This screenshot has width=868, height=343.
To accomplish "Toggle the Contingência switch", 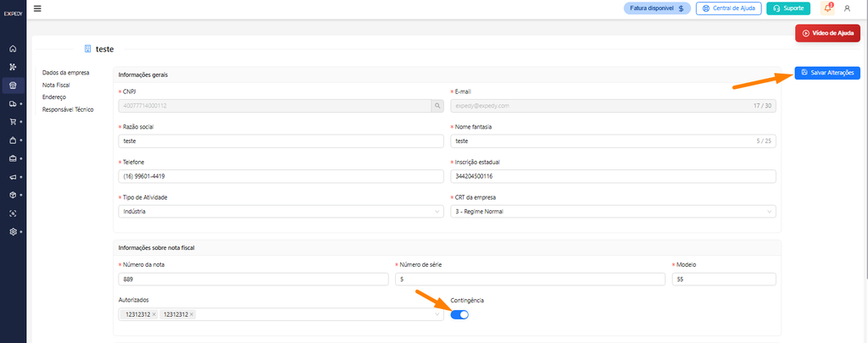I will tap(459, 314).
